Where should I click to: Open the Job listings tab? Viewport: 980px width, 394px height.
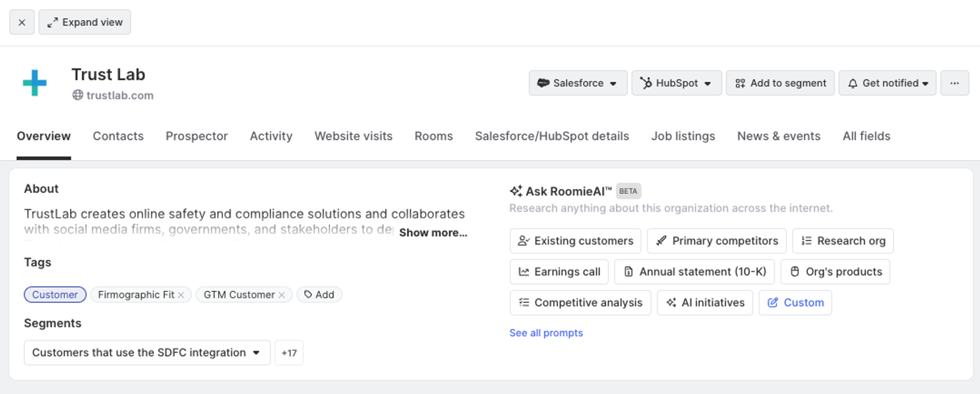(x=683, y=136)
